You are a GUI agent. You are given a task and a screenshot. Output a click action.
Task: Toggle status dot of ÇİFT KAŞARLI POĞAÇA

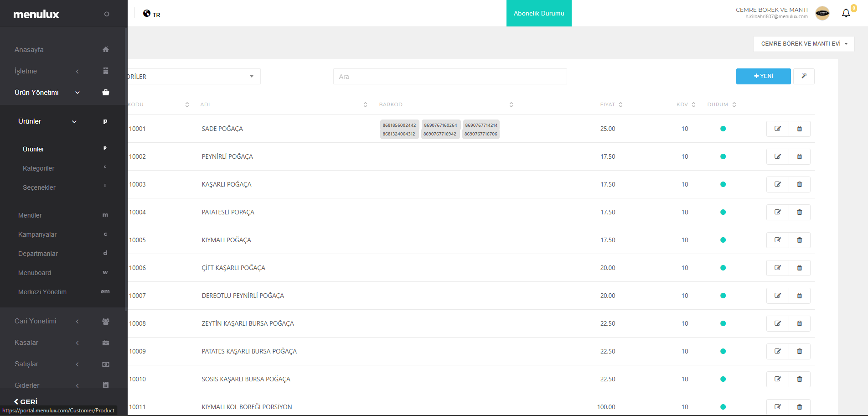pyautogui.click(x=723, y=268)
